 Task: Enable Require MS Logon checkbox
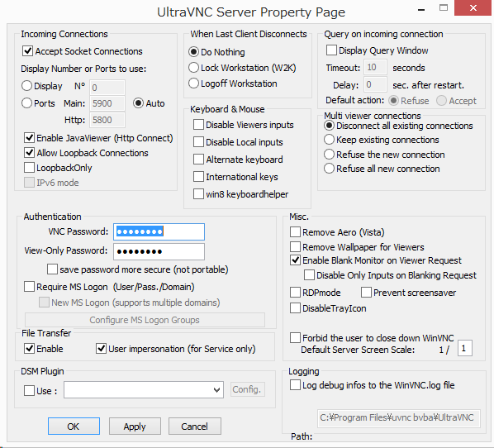click(29, 287)
